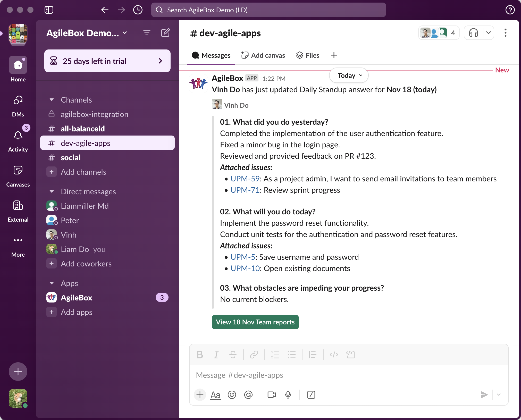
Task: Open the Canvases sidebar icon
Action: [x=18, y=170]
